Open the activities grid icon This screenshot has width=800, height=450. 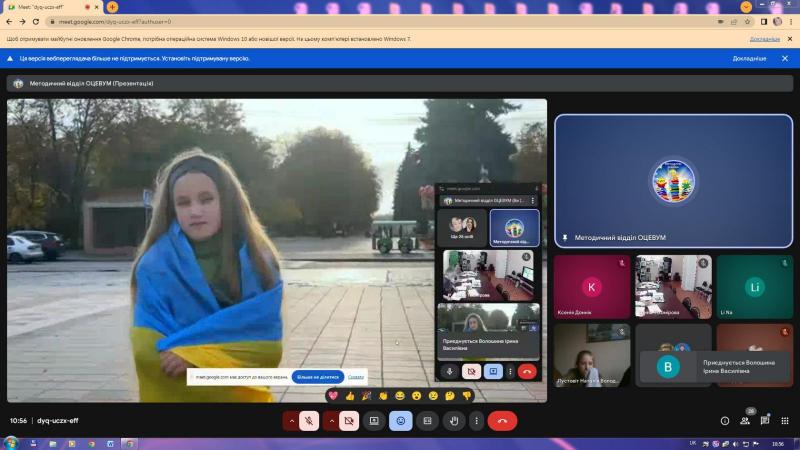[x=785, y=421]
